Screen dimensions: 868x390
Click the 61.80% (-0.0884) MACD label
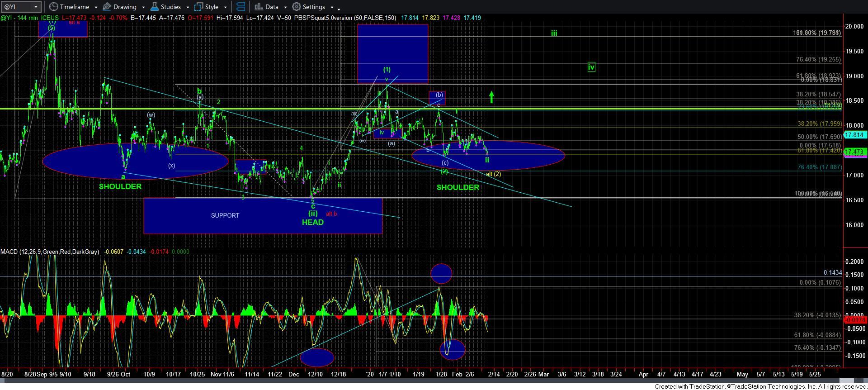(817, 335)
